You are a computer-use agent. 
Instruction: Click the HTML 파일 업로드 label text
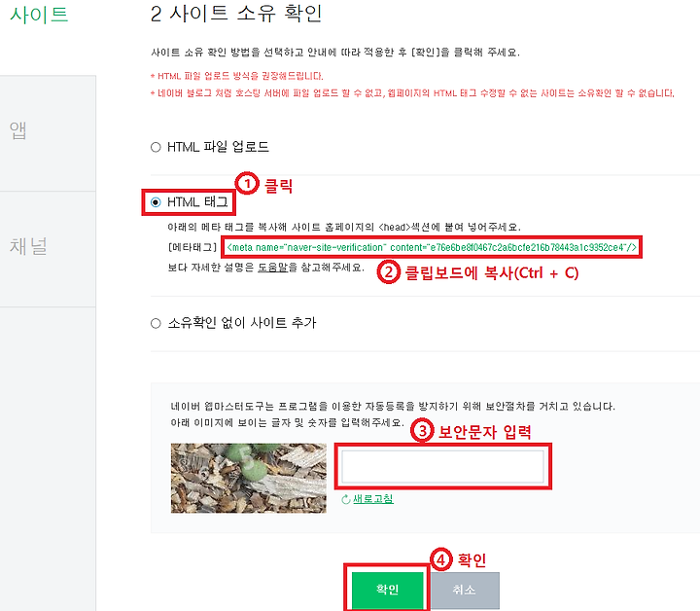[218, 147]
